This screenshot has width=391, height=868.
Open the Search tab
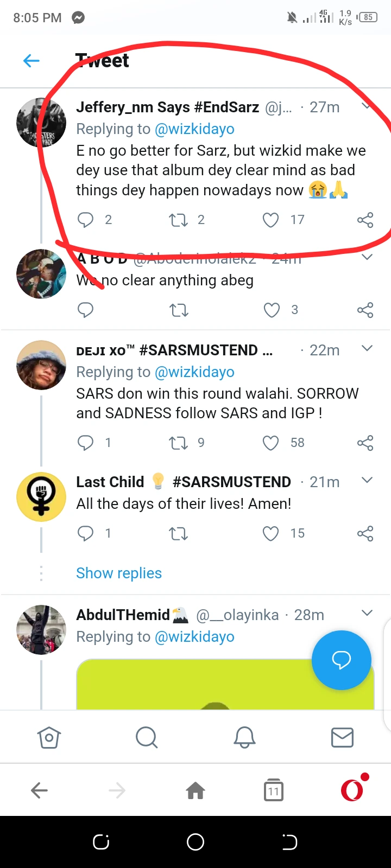click(x=147, y=737)
